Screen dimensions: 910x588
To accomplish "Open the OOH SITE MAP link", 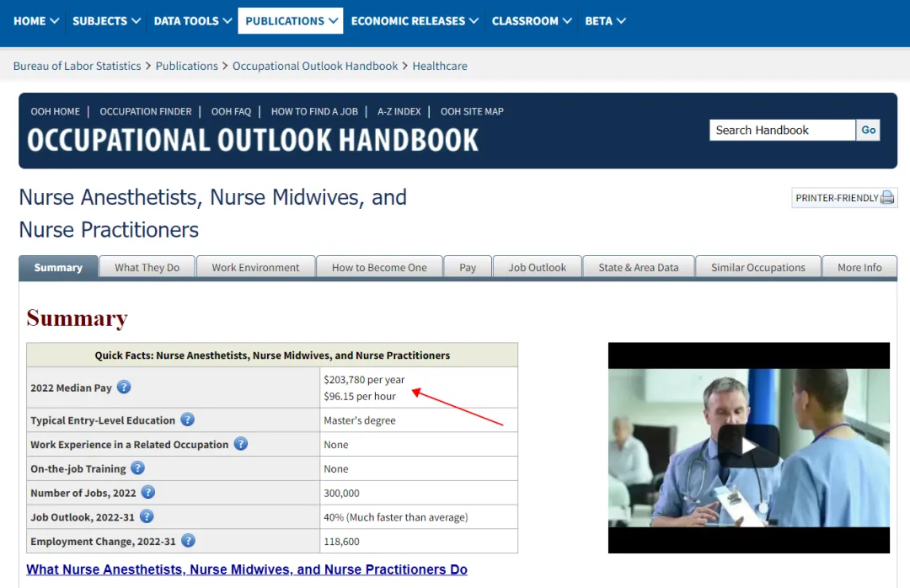I will (x=472, y=111).
